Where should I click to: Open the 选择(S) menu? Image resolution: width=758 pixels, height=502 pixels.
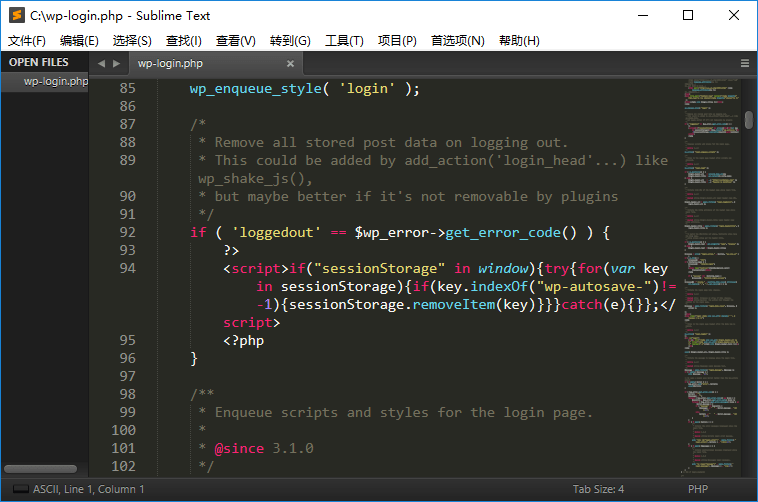[132, 41]
